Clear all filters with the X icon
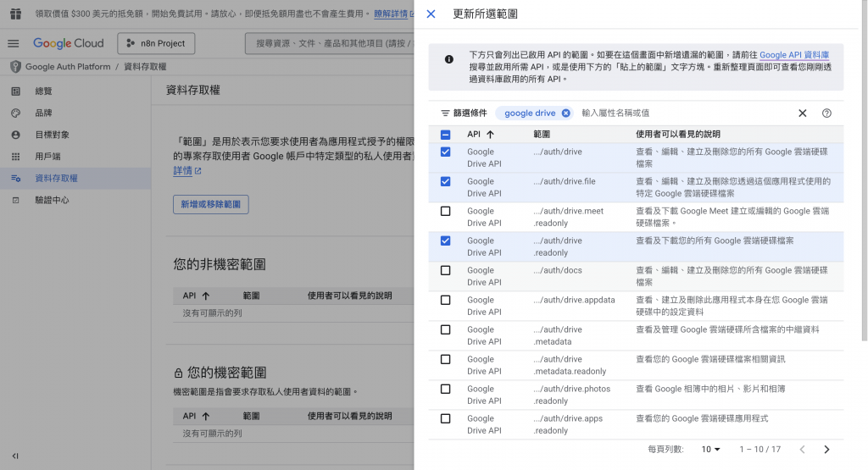Screen dimensions: 868x470 click(802, 113)
